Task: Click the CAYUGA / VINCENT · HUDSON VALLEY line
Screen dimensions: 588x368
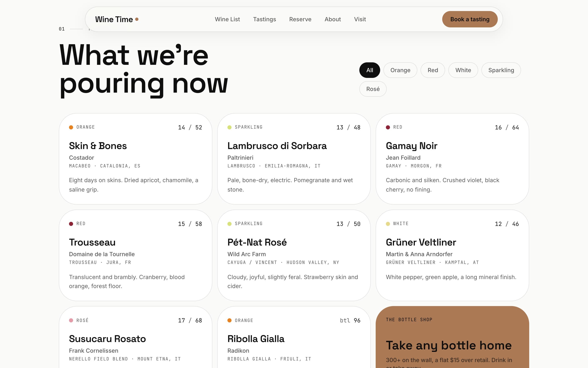Action: tap(283, 262)
